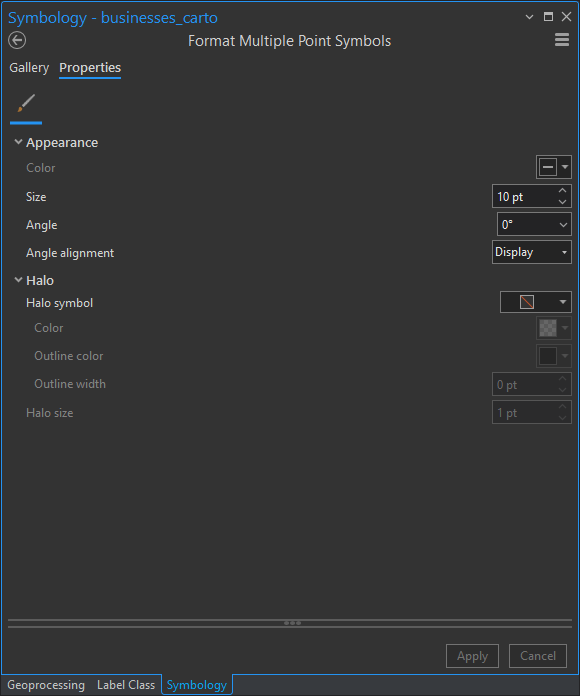Click the Apply button

pos(472,656)
